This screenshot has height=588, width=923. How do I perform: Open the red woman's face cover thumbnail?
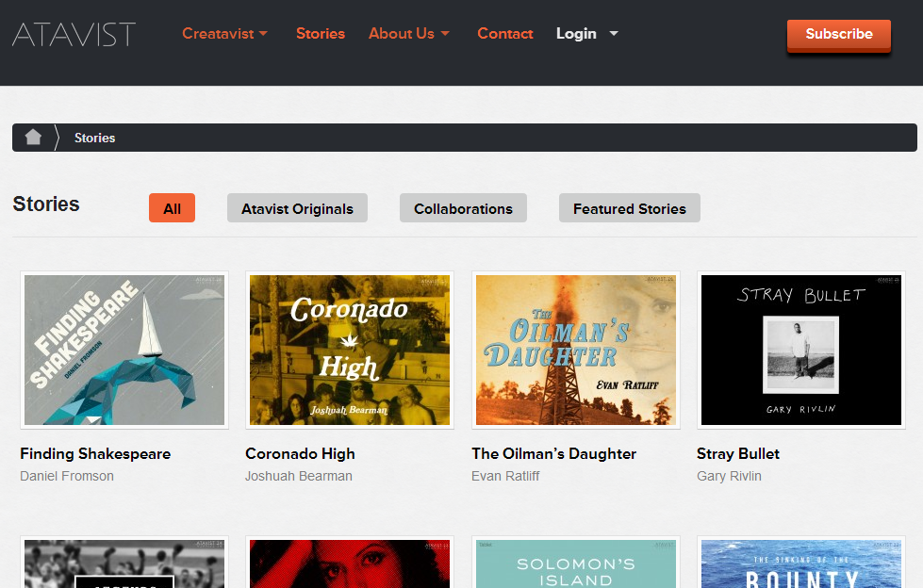pos(350,563)
